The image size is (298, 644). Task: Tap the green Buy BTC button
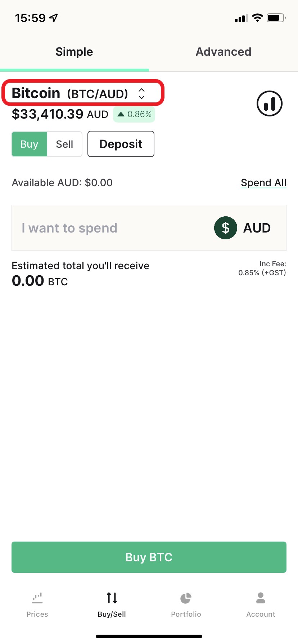149,557
